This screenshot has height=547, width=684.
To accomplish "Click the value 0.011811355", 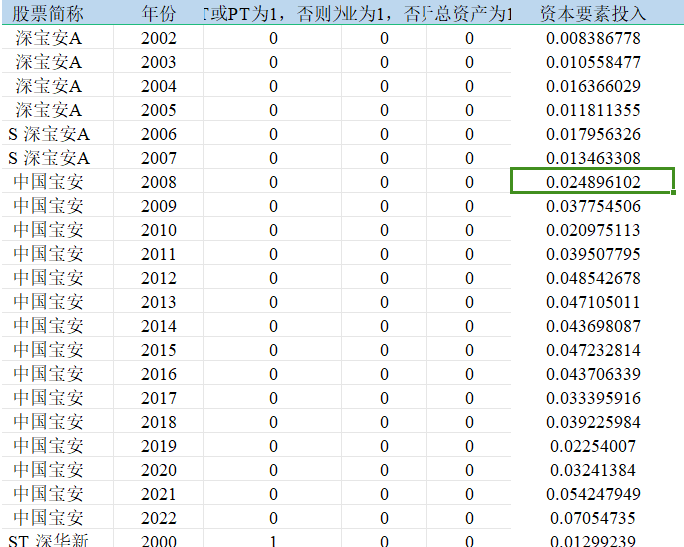I will [x=593, y=110].
